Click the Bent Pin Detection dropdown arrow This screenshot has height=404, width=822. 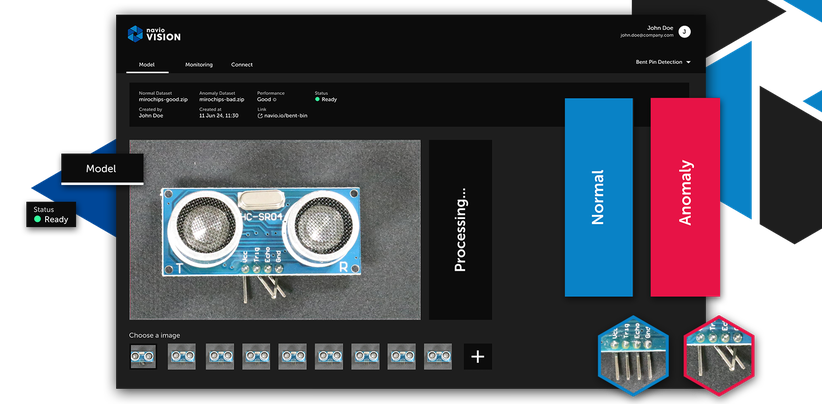pyautogui.click(x=688, y=62)
